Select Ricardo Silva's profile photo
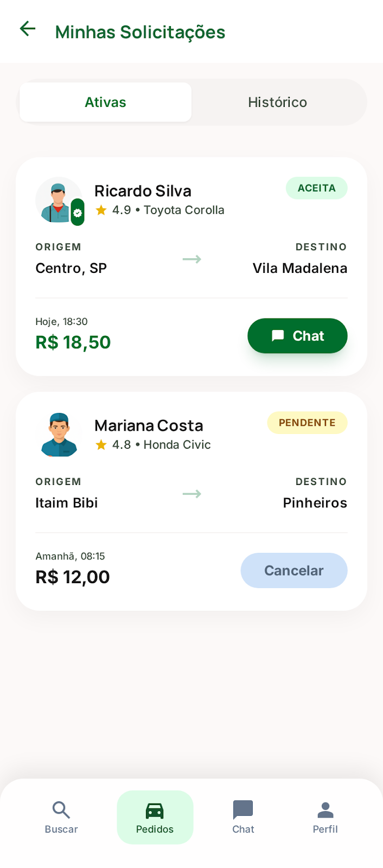Viewport: 383px width, 868px height. (59, 200)
